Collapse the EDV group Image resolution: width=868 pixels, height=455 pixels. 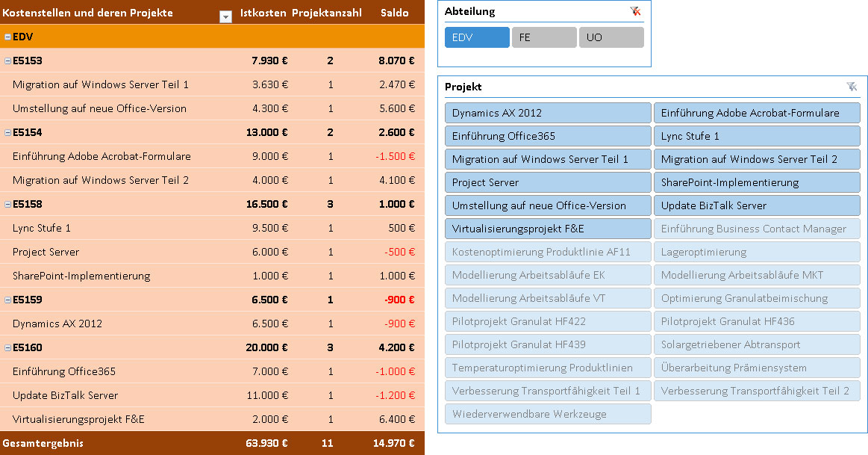pyautogui.click(x=7, y=37)
